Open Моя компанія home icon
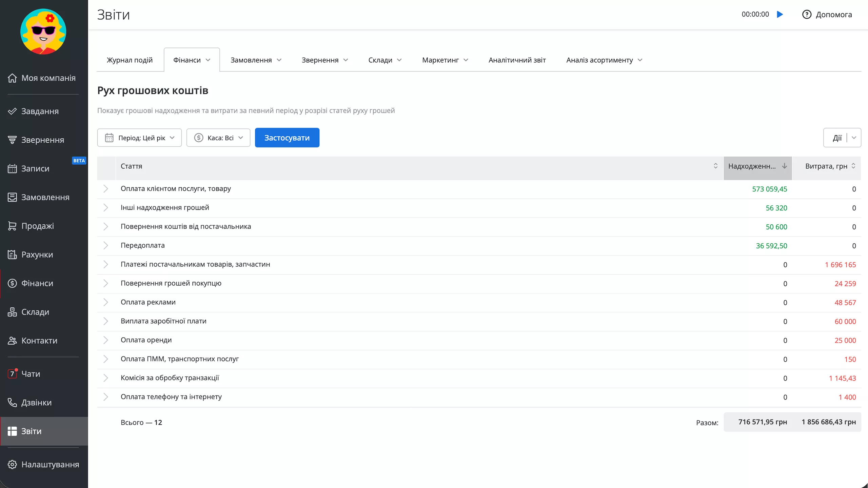The image size is (868, 488). click(x=12, y=78)
